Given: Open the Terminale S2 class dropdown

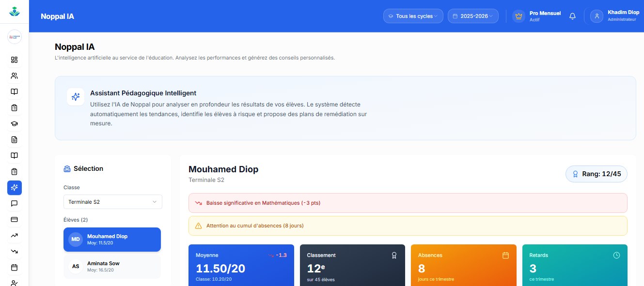Looking at the screenshot, I should (113, 202).
